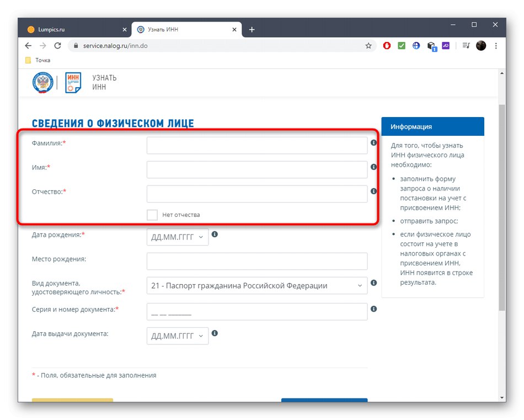Screen dimensions: 524x420
Task: Click the ИНН document logo icon
Action: coord(73,83)
